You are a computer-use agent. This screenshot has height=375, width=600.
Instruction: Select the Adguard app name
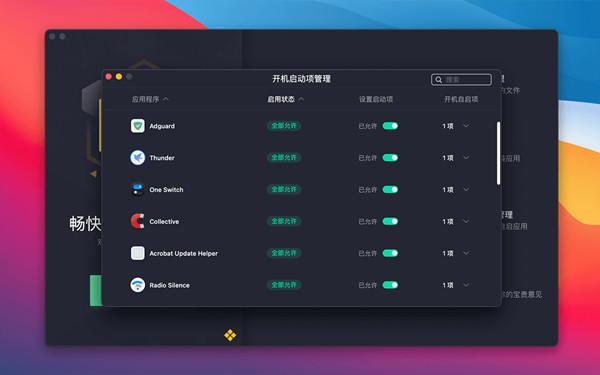coord(162,126)
